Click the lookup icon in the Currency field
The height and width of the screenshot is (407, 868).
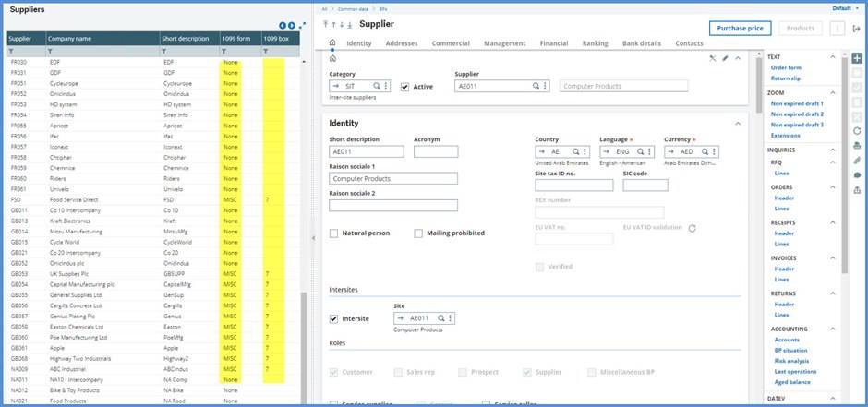click(705, 151)
